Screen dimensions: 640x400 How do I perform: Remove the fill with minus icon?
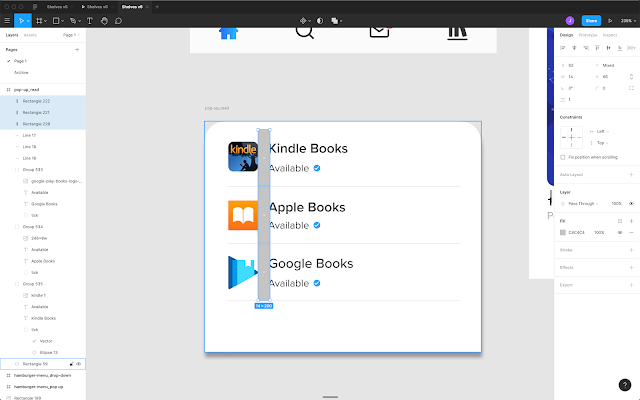tap(631, 233)
